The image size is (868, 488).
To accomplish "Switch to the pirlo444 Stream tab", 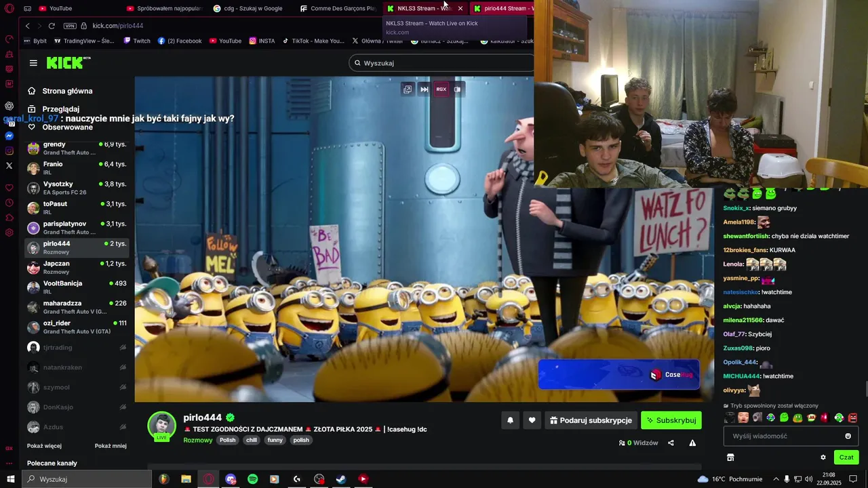I will 502,8.
